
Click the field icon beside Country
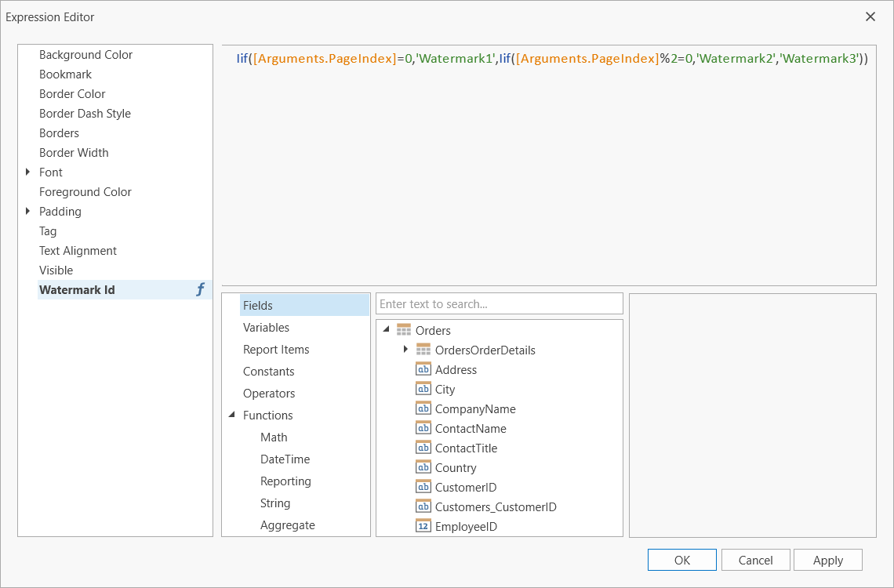[x=423, y=468]
